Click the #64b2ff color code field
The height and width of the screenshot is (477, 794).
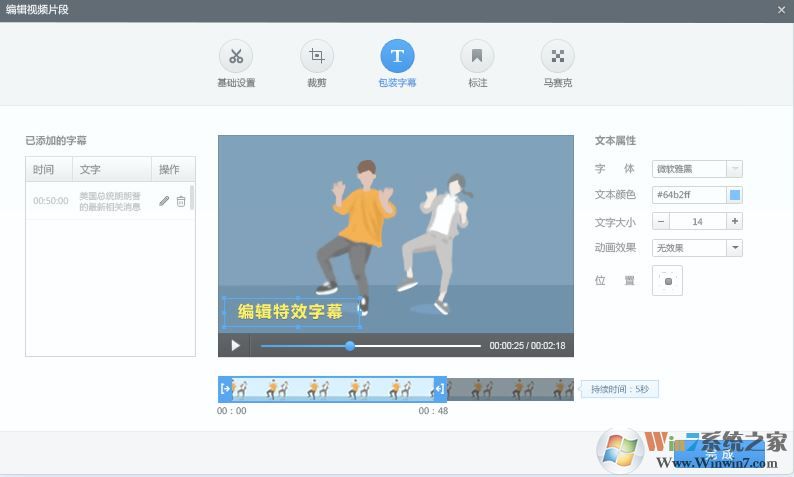tap(689, 195)
